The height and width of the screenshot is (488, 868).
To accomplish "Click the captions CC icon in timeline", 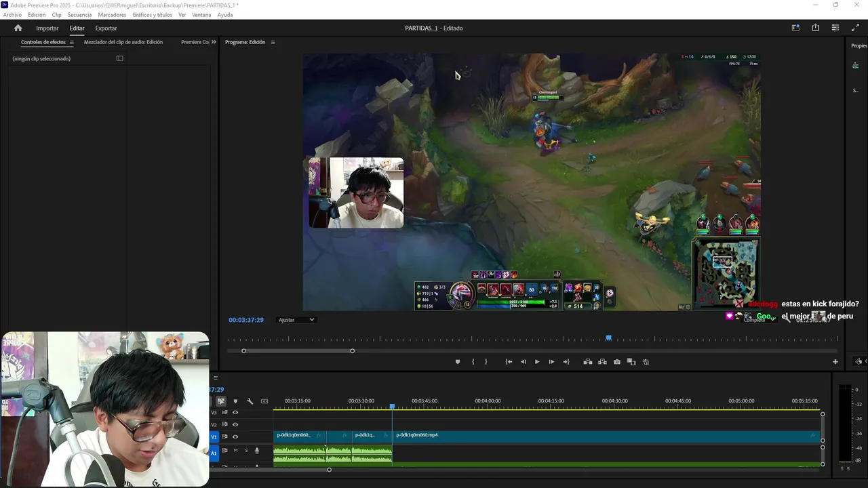I will tap(264, 401).
